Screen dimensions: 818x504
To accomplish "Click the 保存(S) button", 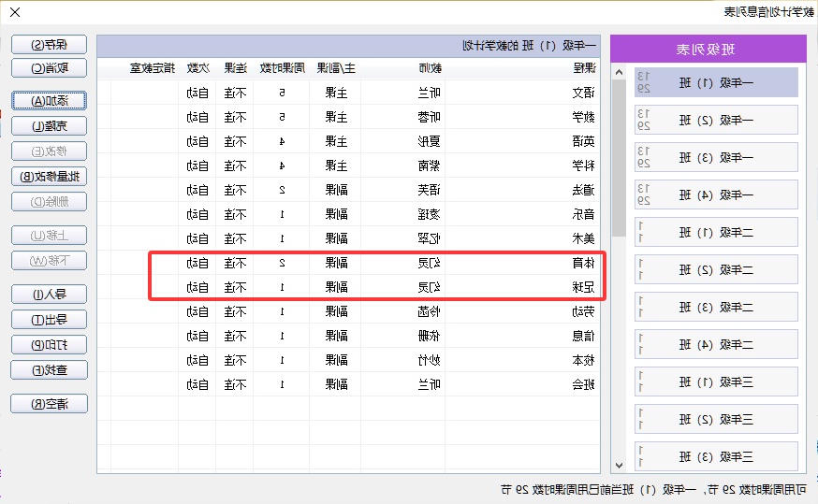I will [49, 45].
